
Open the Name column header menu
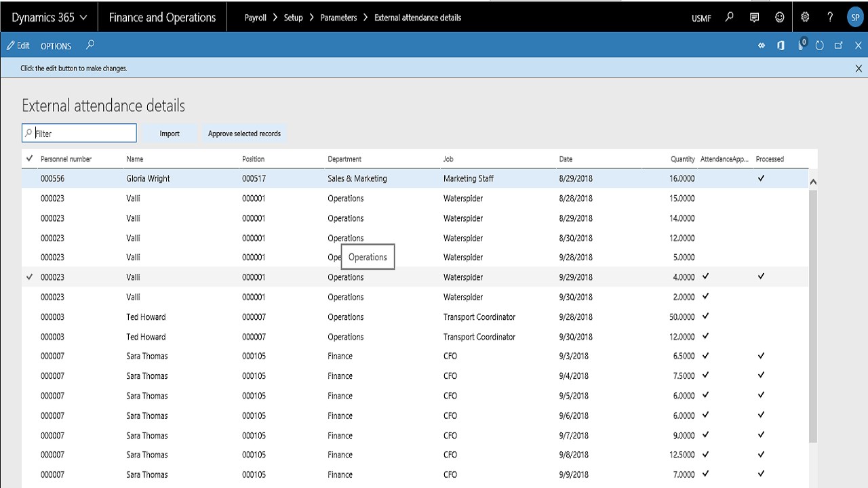click(x=135, y=159)
